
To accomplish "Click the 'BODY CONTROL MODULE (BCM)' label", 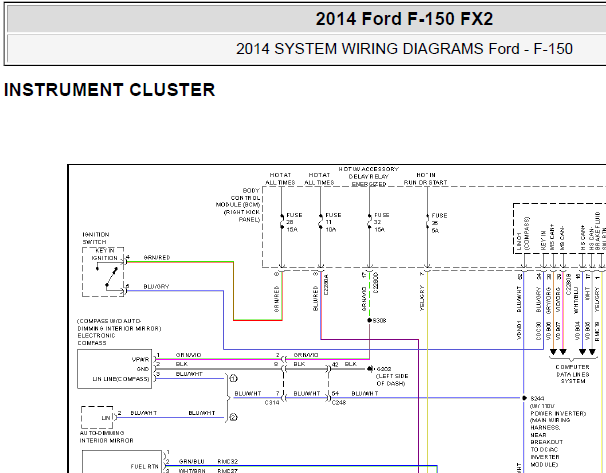I will [x=238, y=205].
